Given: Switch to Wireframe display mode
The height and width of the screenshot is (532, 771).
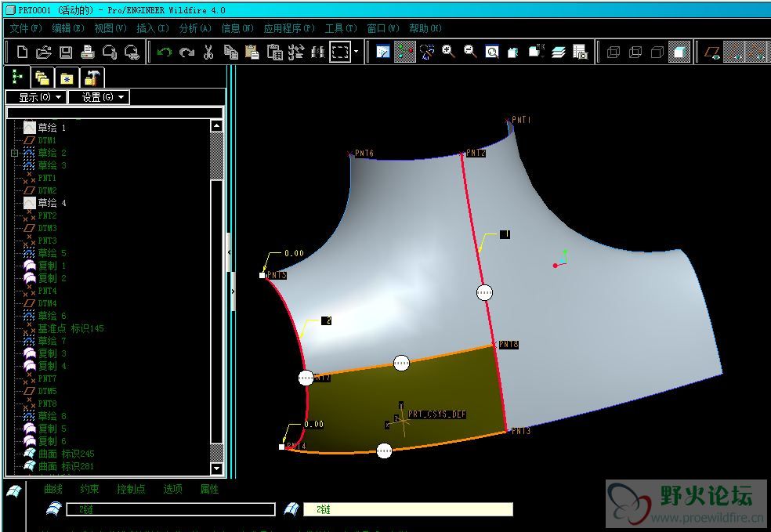Looking at the screenshot, I should [614, 52].
